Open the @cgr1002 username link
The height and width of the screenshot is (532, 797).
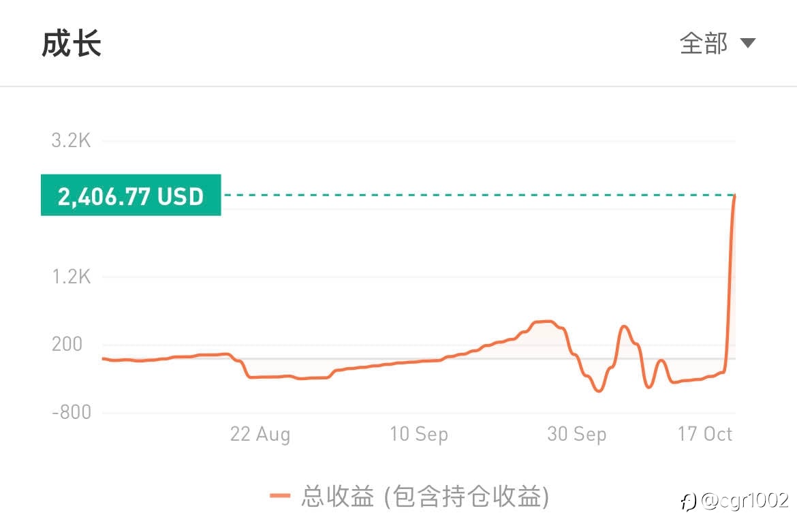pyautogui.click(x=744, y=501)
